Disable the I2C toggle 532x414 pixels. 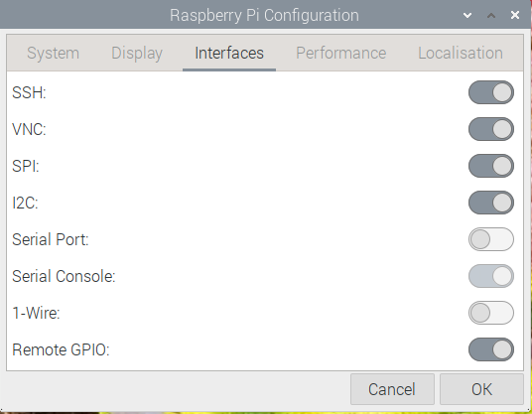pos(491,203)
